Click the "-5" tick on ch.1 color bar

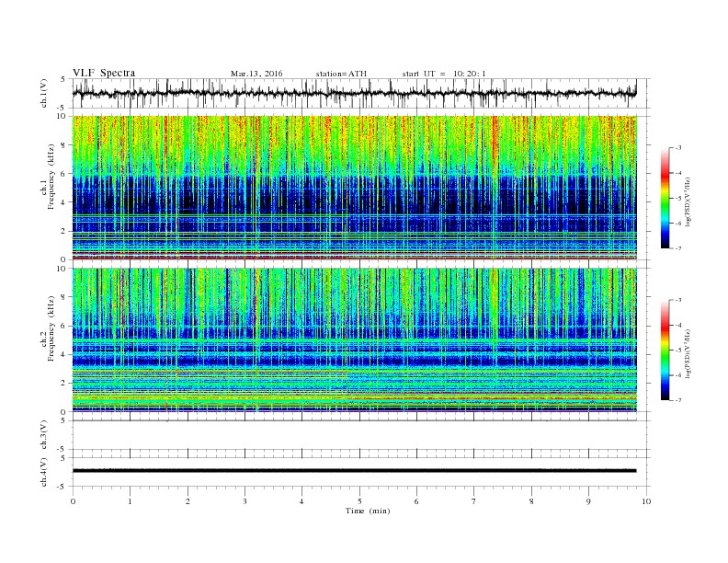[x=678, y=199]
